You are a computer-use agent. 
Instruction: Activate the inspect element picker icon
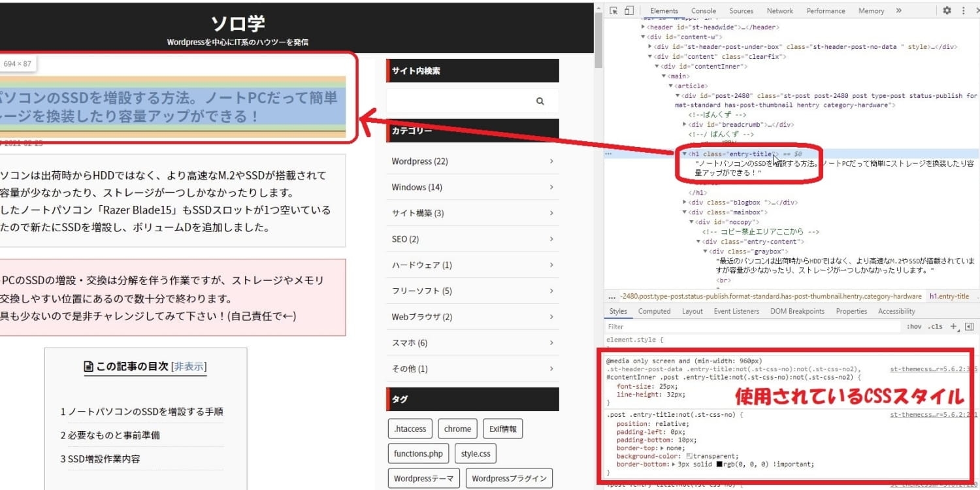point(613,10)
